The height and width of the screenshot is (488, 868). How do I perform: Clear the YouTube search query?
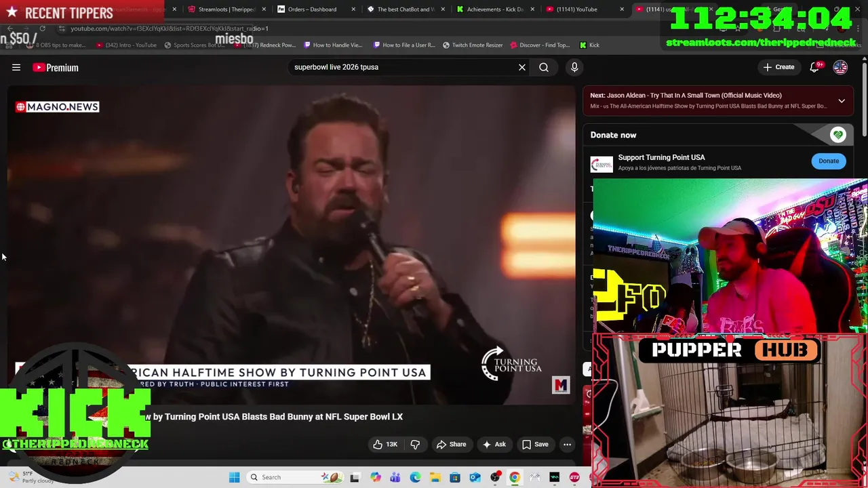coord(522,67)
